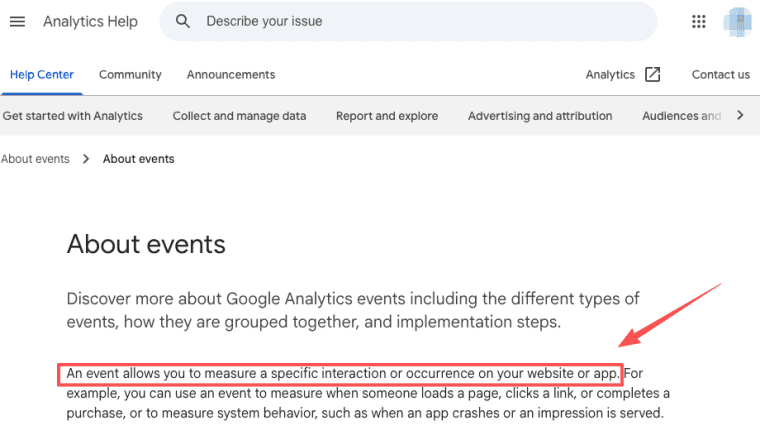Image resolution: width=760 pixels, height=430 pixels.
Task: Open the Google apps grid
Action: pos(698,21)
